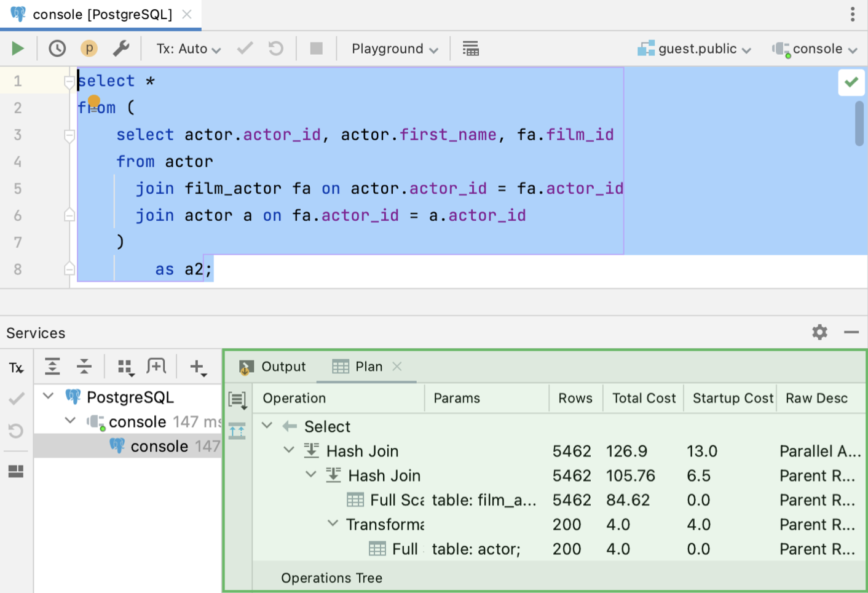Close the Plan tab

click(397, 367)
